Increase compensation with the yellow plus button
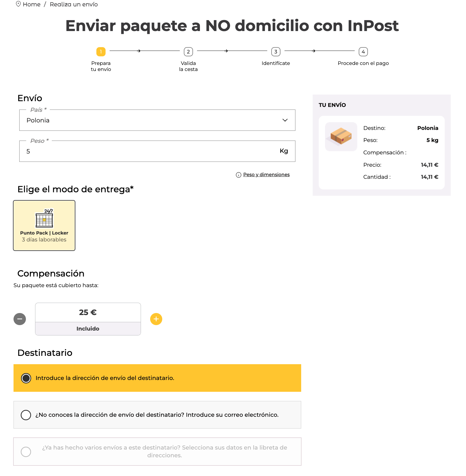The image size is (466, 476). point(156,319)
